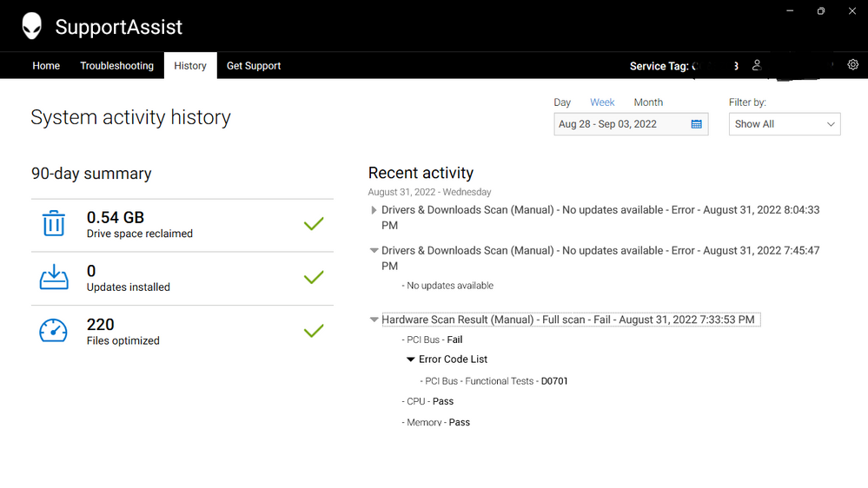
Task: Click checkmark beside Updates installed
Action: pyautogui.click(x=314, y=277)
